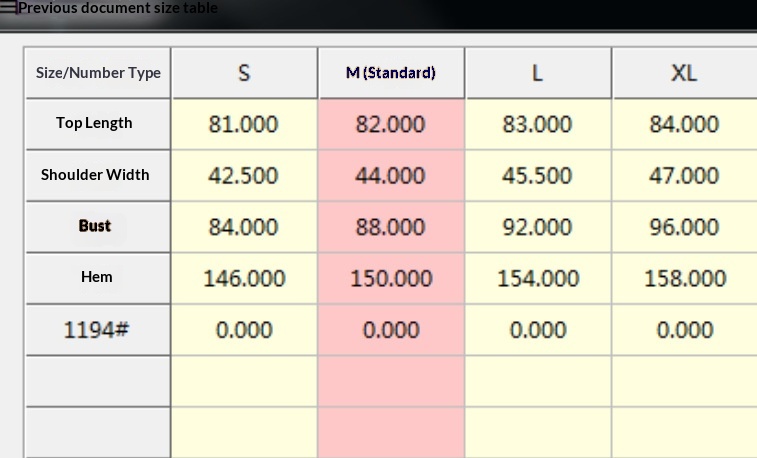Select Shoulder Width cell showing 47.000
This screenshot has height=458, width=757.
(684, 176)
